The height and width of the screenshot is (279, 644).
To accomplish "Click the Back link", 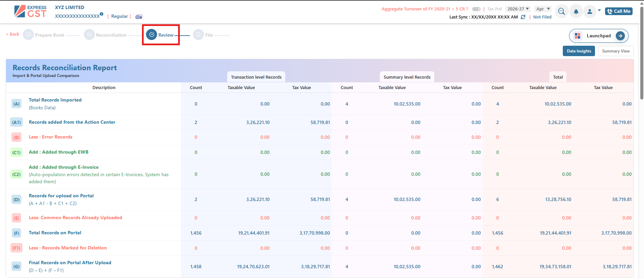I will (x=13, y=34).
